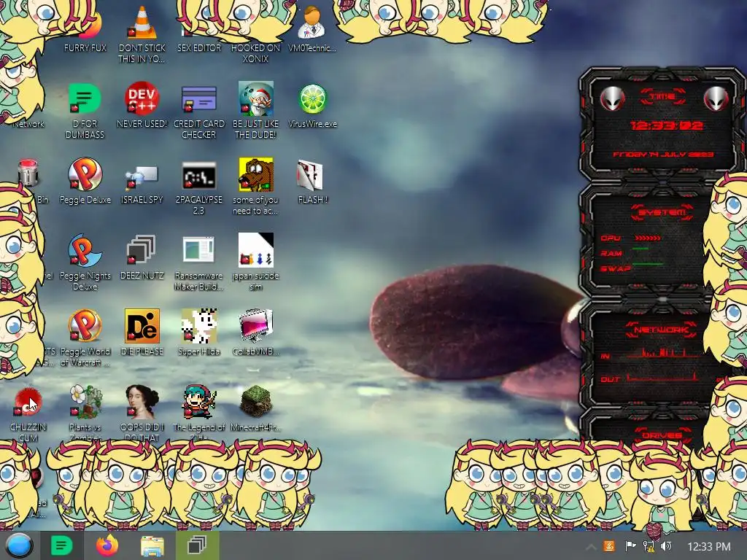Open the Minecraft4Fr grass block icon
The width and height of the screenshot is (747, 560).
(256, 402)
